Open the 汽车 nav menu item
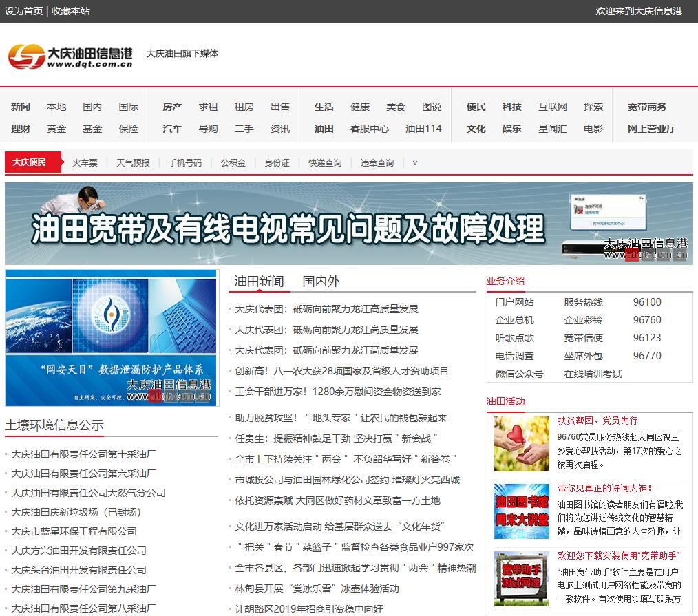 172,129
